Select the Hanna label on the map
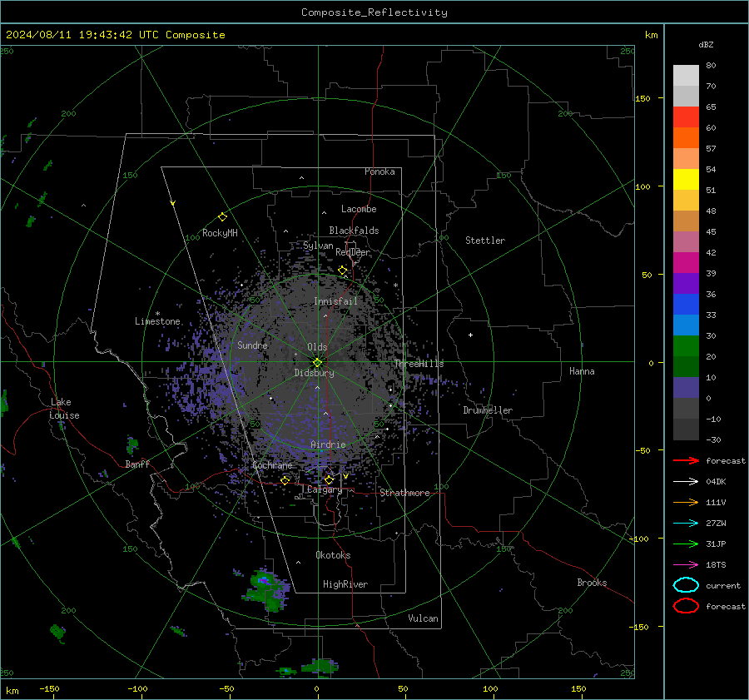The height and width of the screenshot is (700, 749). (582, 371)
